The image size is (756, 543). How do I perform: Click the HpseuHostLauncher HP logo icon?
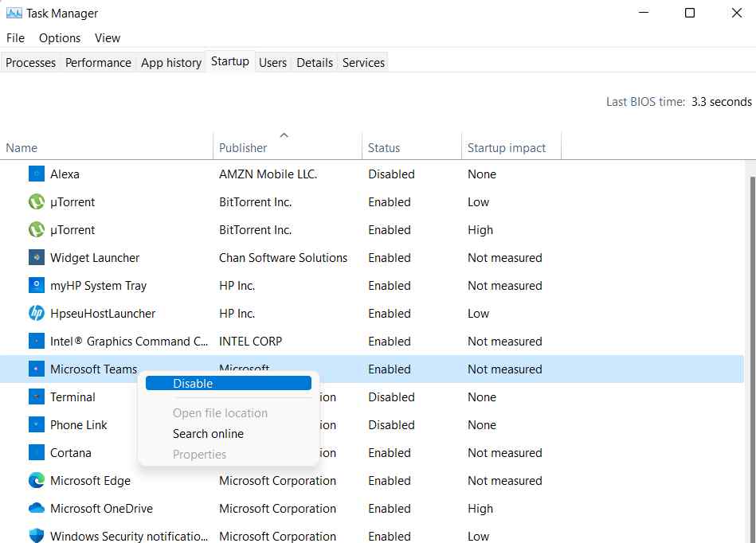[x=36, y=313]
